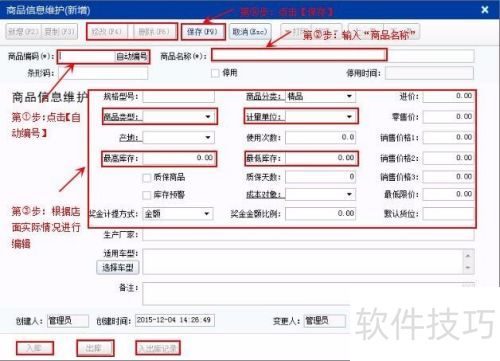Click the 删除(F6) toolbar button
Screen dimensions: 500x361
(154, 32)
